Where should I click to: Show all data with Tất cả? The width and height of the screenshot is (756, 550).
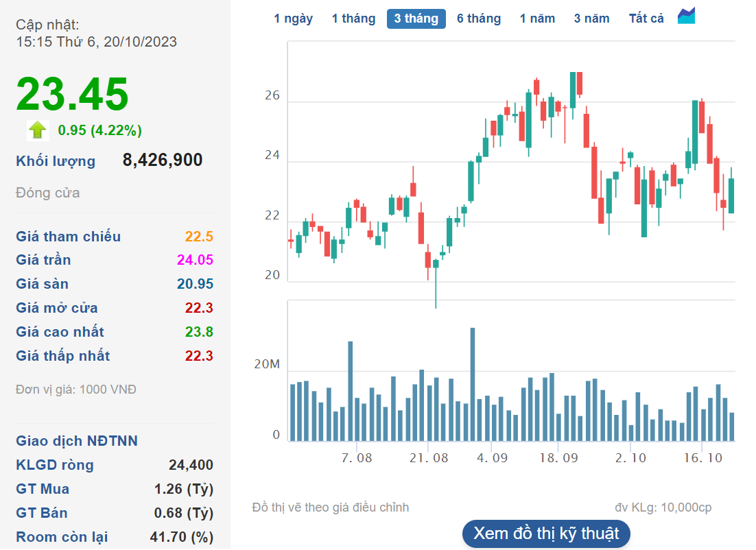646,19
